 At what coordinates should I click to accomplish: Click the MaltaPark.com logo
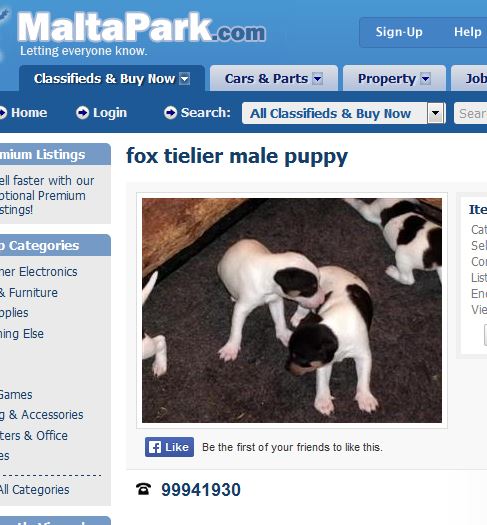[141, 28]
